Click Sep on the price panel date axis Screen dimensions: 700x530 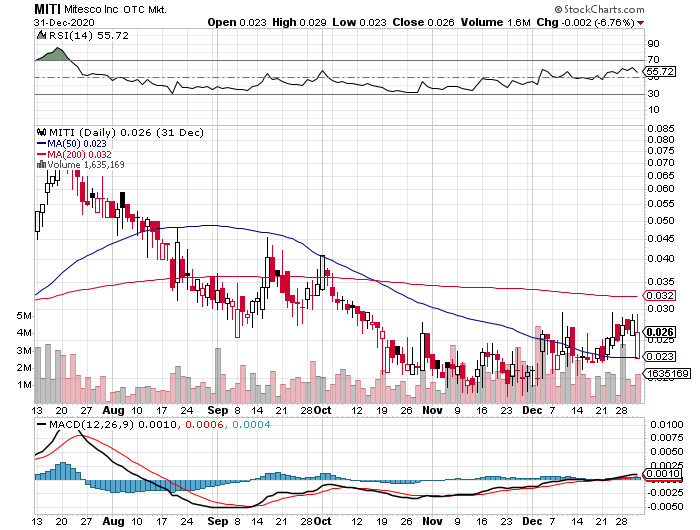[218, 410]
